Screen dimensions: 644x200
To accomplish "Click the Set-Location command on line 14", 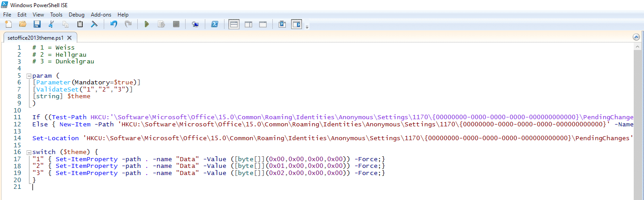I will click(333, 138).
